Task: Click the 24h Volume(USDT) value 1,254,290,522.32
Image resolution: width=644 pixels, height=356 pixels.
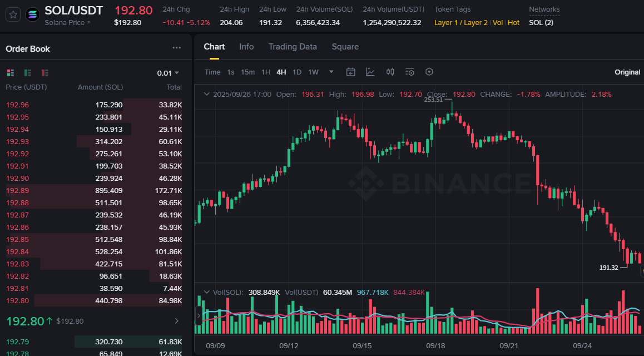Action: [x=392, y=23]
